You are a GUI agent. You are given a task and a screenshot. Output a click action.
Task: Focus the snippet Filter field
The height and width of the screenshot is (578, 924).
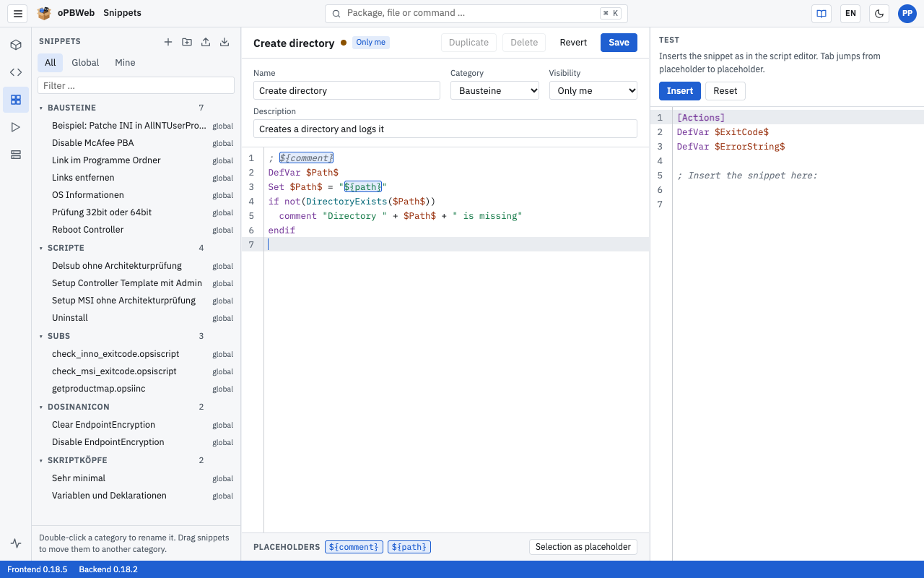pyautogui.click(x=136, y=85)
